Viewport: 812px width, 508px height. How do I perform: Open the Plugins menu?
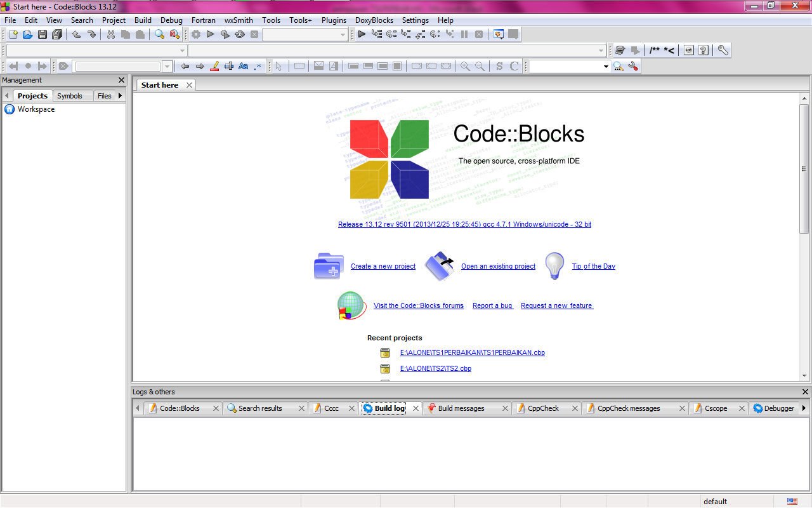pos(334,20)
